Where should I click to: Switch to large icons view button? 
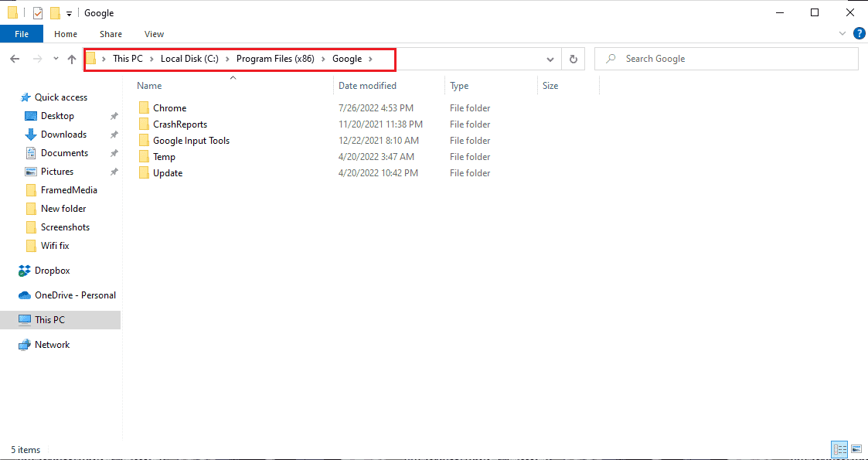pos(856,449)
